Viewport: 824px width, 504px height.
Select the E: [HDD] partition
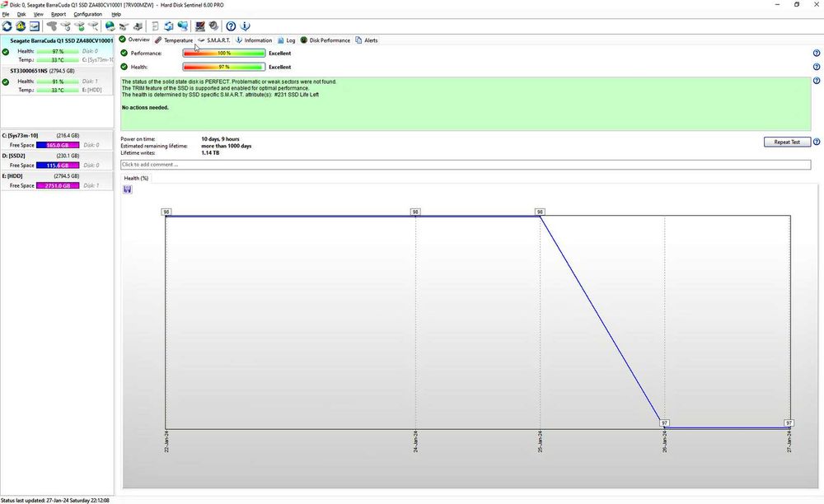pyautogui.click(x=57, y=180)
